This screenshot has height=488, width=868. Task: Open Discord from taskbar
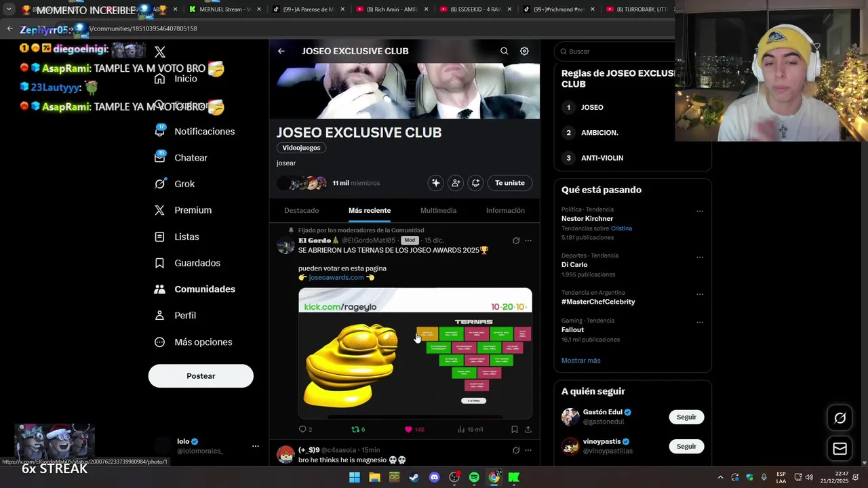click(435, 477)
